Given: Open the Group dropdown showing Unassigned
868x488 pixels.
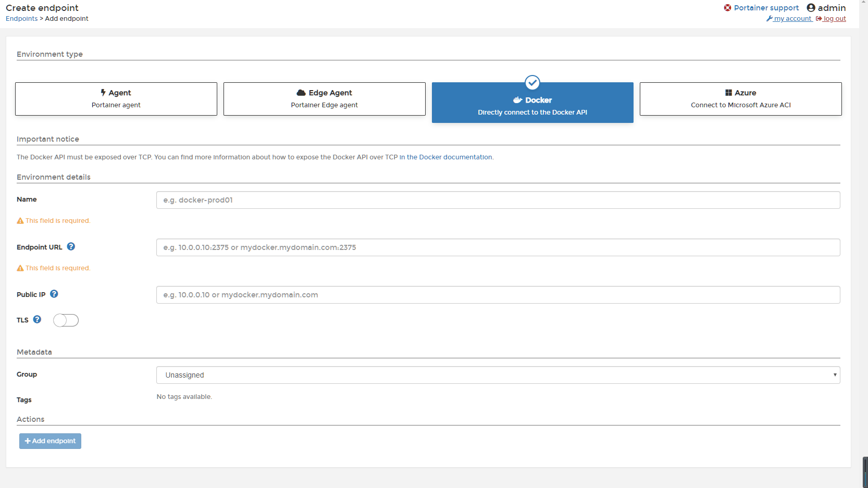Looking at the screenshot, I should (x=497, y=374).
